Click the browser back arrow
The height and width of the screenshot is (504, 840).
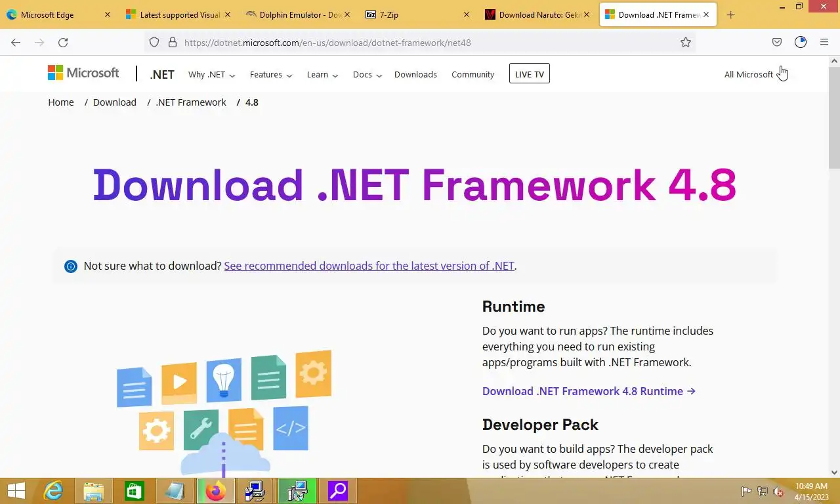16,42
